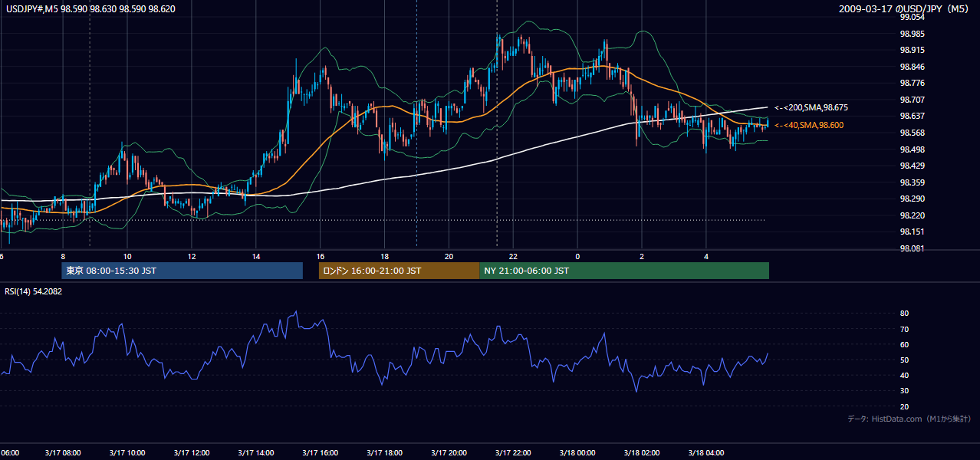The width and height of the screenshot is (980, 460).
Task: Click the 3/17 14:00 time label
Action: coord(256,453)
